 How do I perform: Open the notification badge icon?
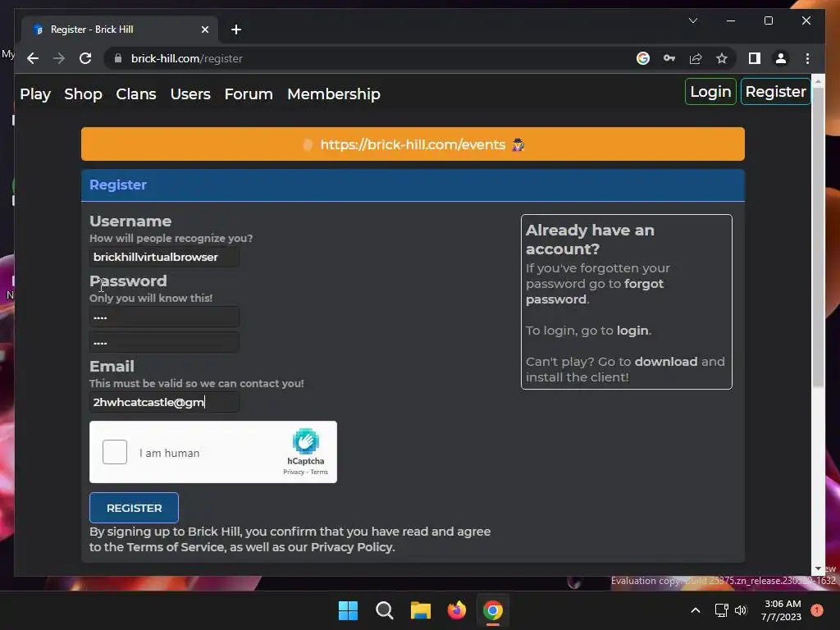[x=816, y=610]
